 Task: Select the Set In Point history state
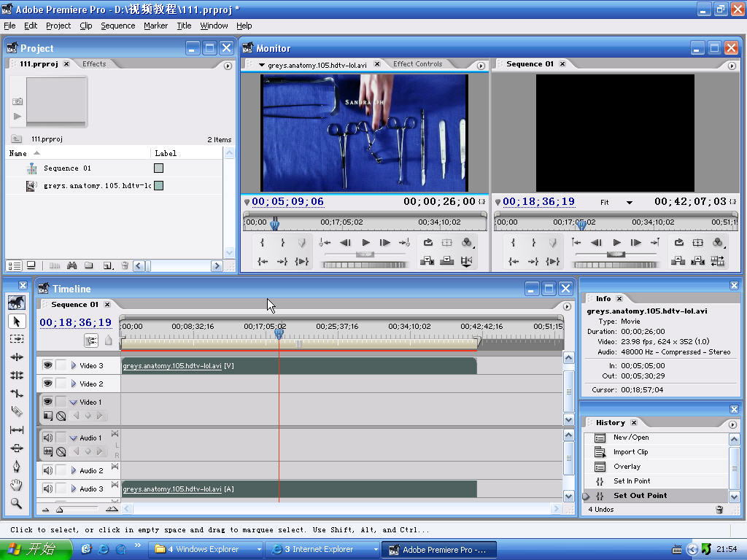pyautogui.click(x=632, y=481)
